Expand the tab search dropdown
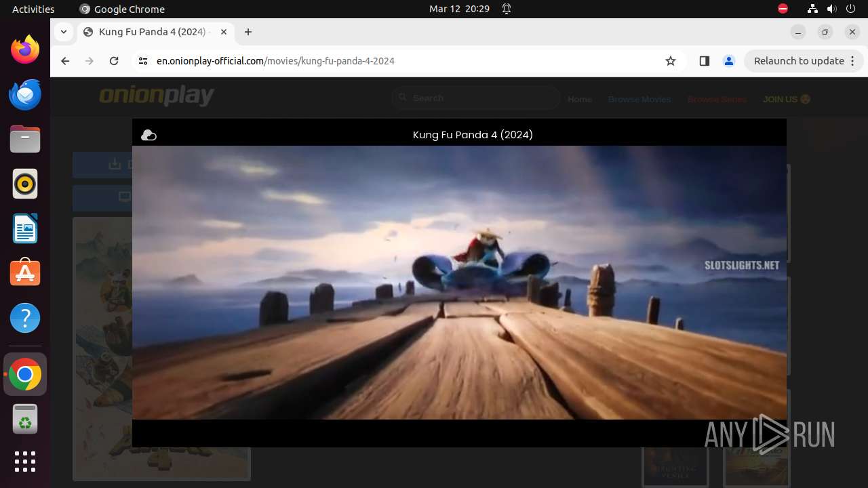Screen dimensions: 868x488 63,32
